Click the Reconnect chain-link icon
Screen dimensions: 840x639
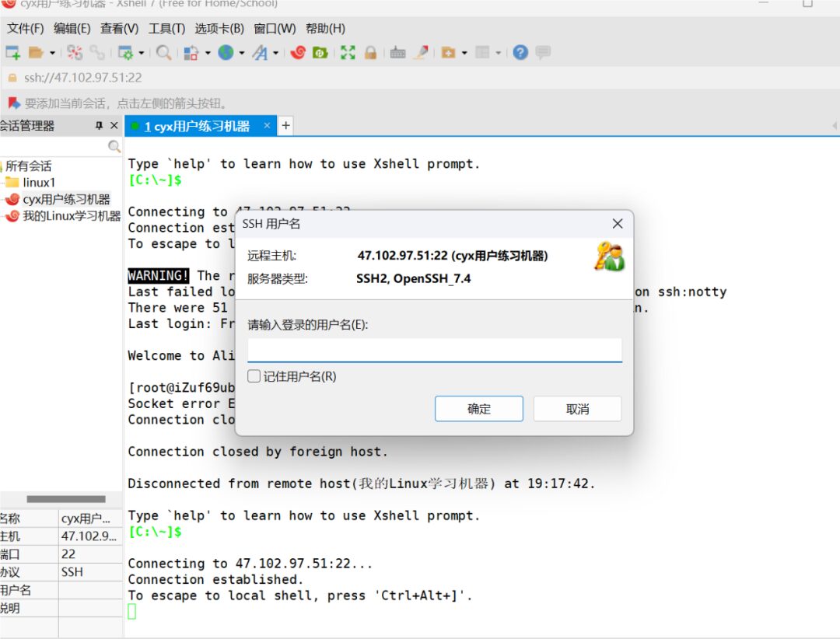pyautogui.click(x=97, y=53)
